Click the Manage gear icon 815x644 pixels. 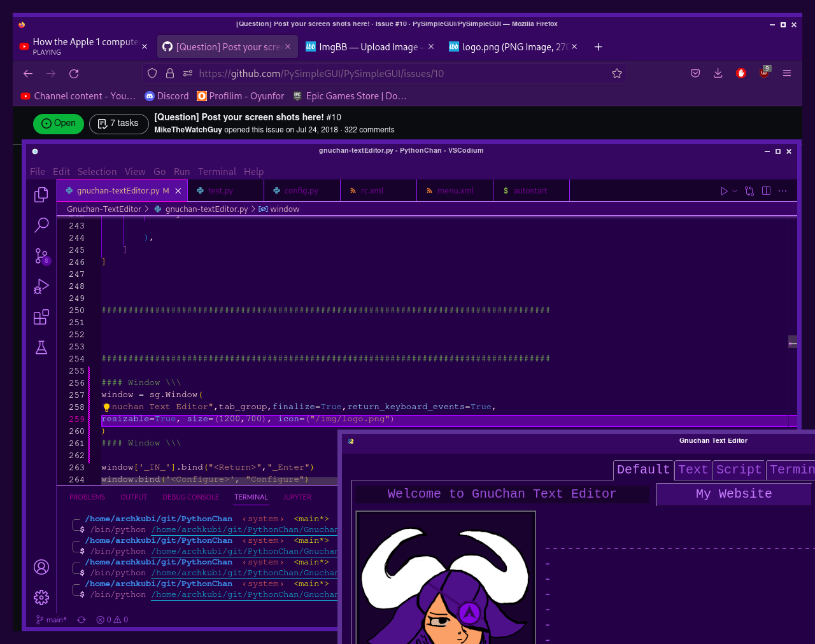(41, 597)
